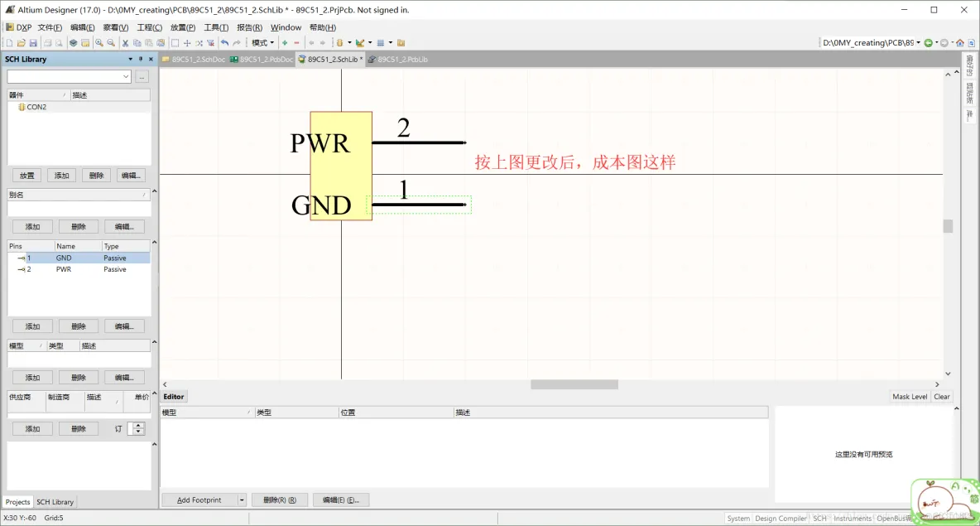The image size is (980, 526).
Task: Remove a component part with the red minus
Action: coord(297,43)
